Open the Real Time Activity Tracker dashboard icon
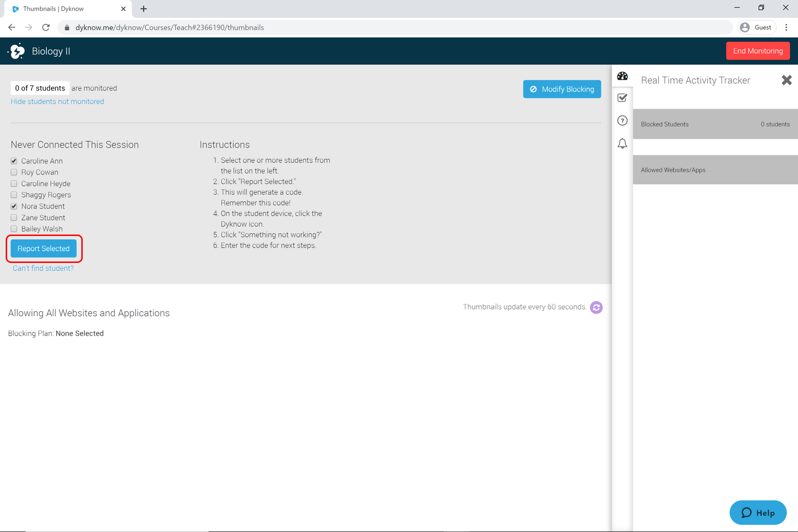 pyautogui.click(x=622, y=76)
